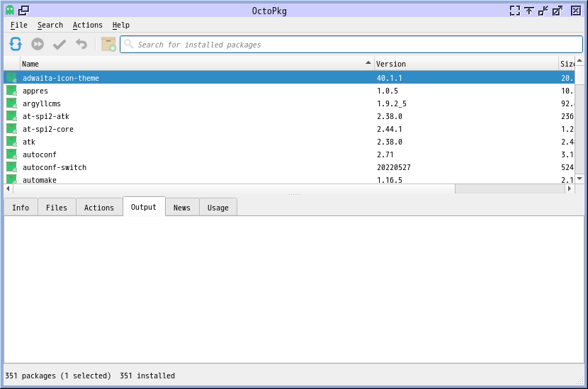
Task: Click the package icon beside at-spi2-core
Action: 11,129
